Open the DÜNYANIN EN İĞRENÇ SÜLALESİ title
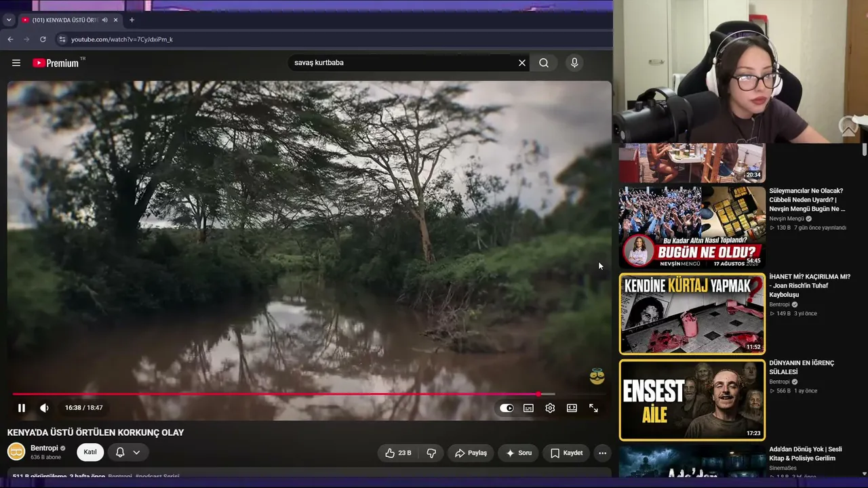 click(x=802, y=367)
